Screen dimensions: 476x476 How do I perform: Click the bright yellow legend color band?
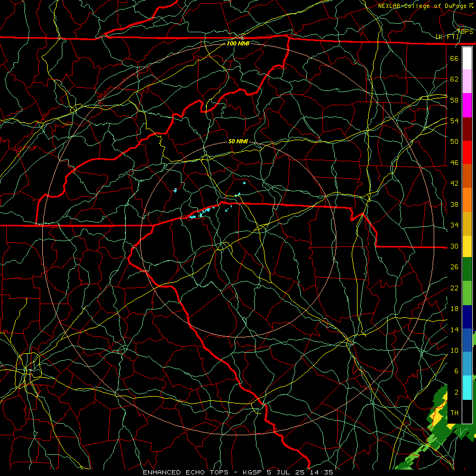[x=467, y=246]
